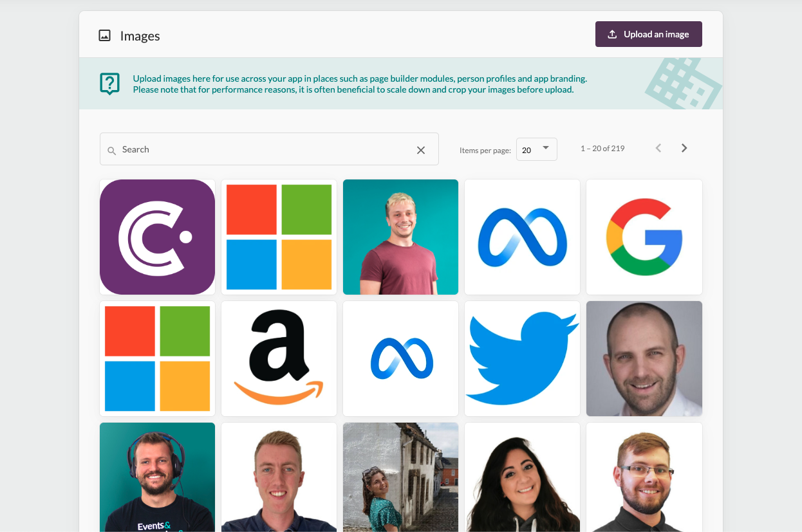Select the blond man on teal background

[400, 237]
